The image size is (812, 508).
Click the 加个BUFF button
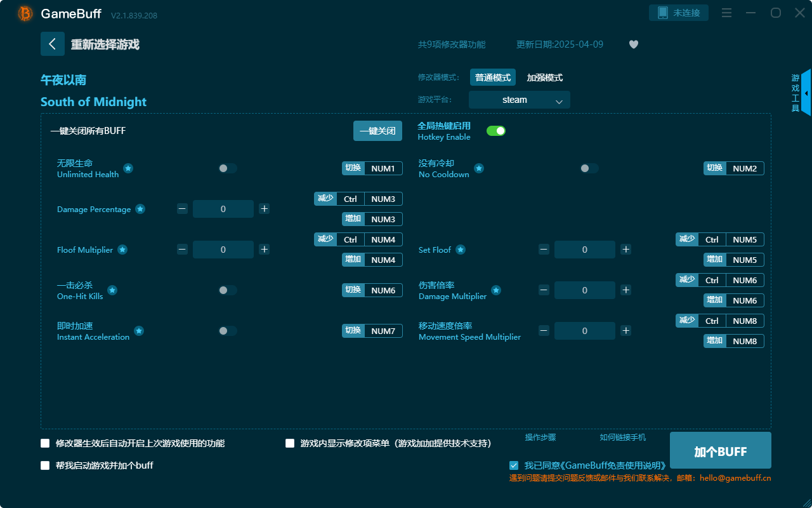click(720, 450)
